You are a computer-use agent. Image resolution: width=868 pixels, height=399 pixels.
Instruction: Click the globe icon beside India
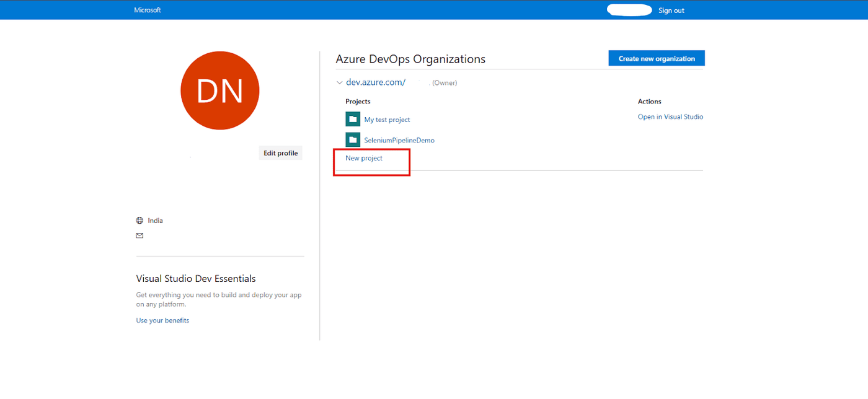click(x=139, y=221)
